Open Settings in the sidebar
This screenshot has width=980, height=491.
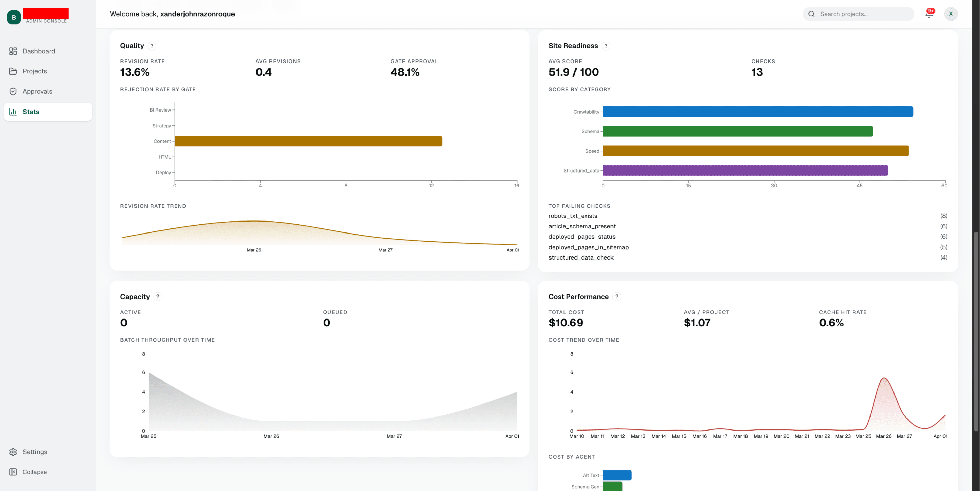(x=47, y=452)
